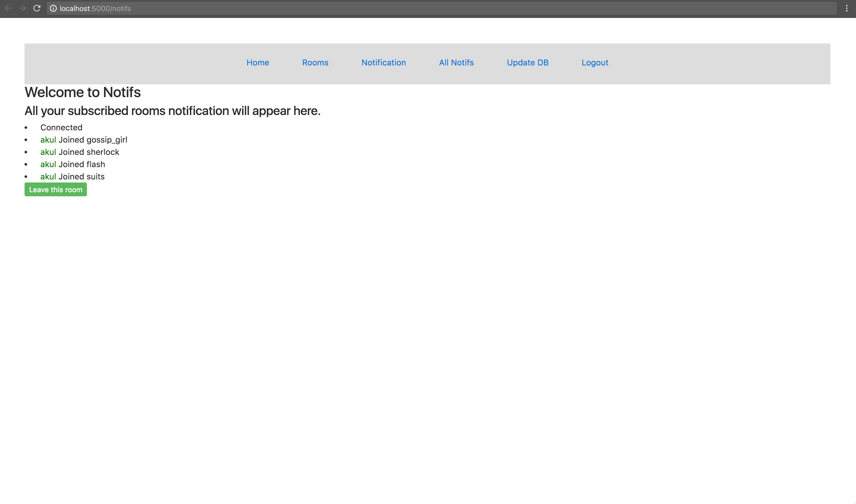Click the browser back arrow
The width and height of the screenshot is (856, 504).
click(8, 8)
